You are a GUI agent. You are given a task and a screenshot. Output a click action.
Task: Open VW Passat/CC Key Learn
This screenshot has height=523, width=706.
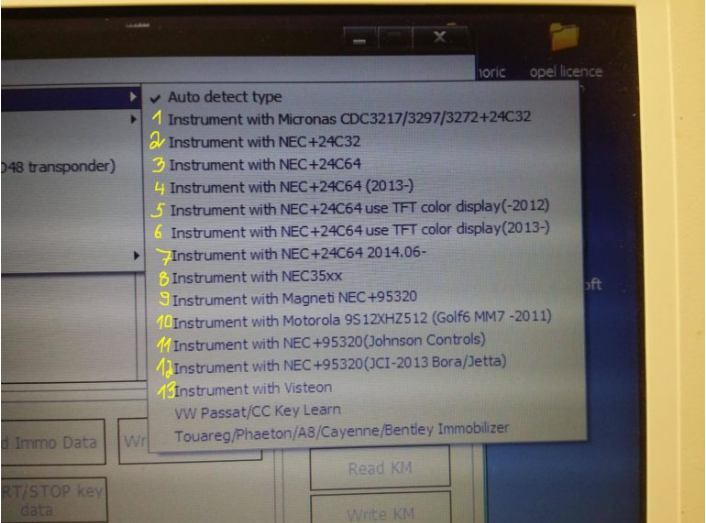point(257,409)
